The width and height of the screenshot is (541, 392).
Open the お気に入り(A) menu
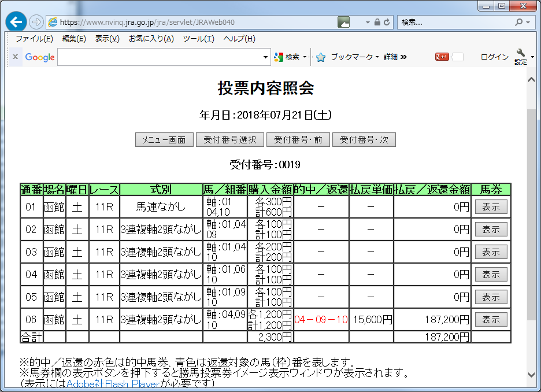[x=151, y=39]
